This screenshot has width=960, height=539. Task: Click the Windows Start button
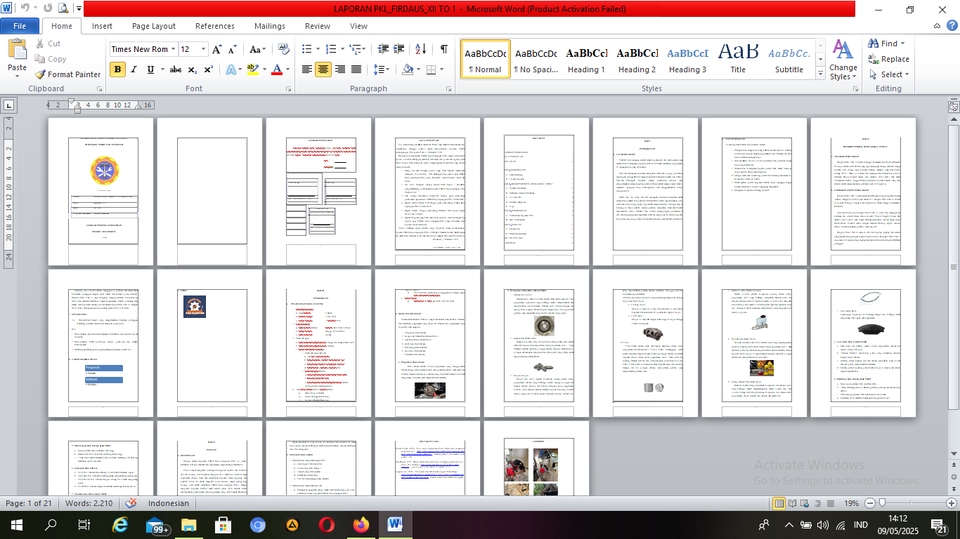coord(17,525)
